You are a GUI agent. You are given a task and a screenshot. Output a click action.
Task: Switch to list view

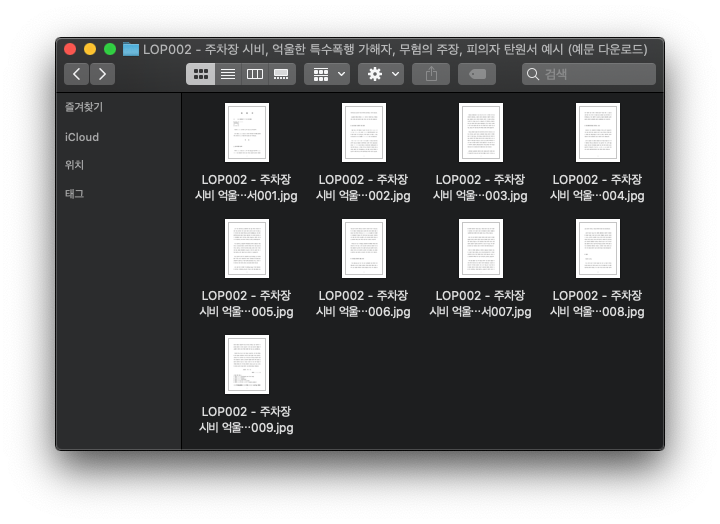(228, 74)
